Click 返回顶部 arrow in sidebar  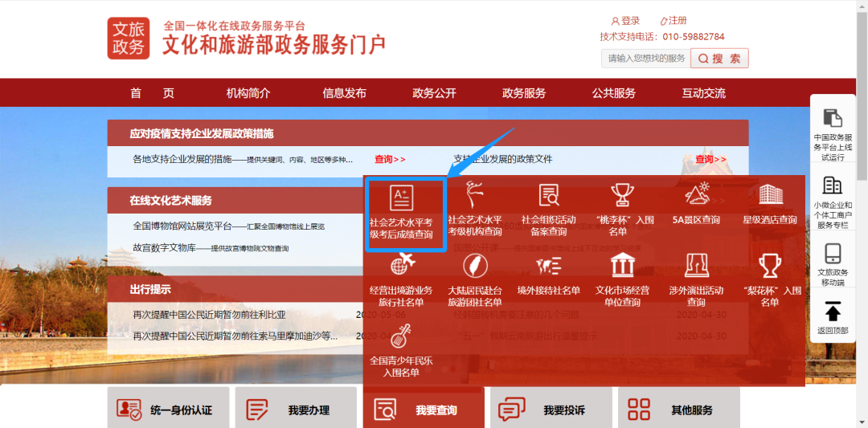(x=833, y=312)
